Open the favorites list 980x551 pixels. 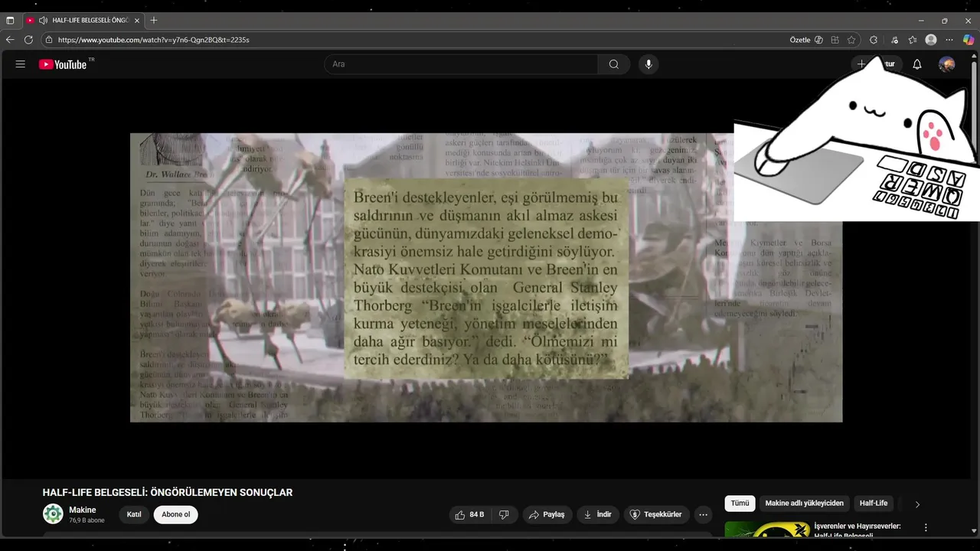coord(913,40)
